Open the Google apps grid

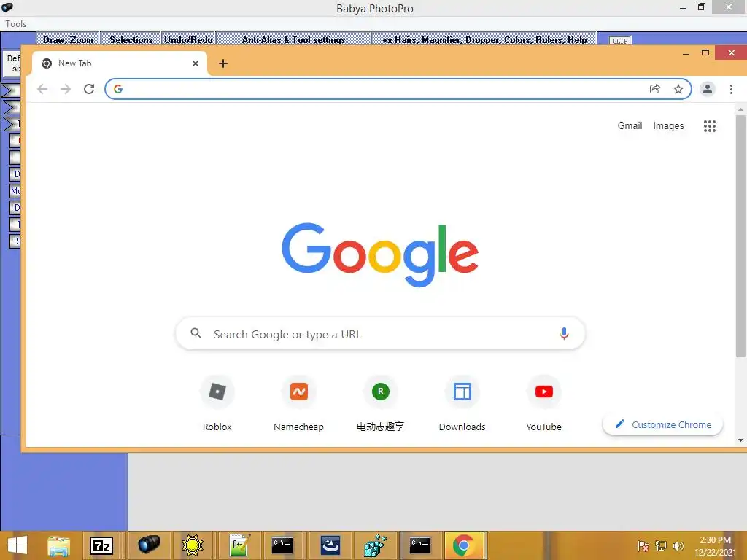pyautogui.click(x=709, y=125)
